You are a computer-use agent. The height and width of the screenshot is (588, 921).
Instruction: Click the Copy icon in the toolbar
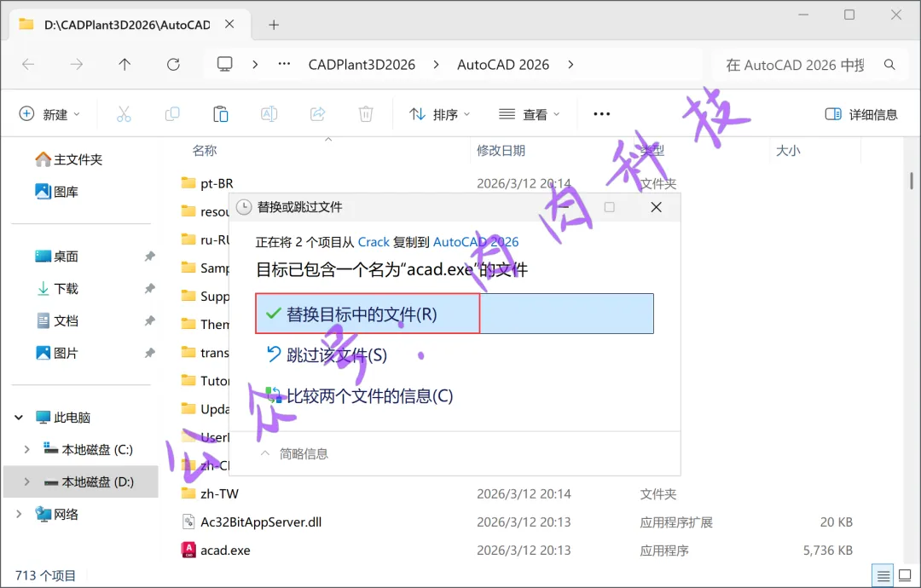(x=172, y=114)
